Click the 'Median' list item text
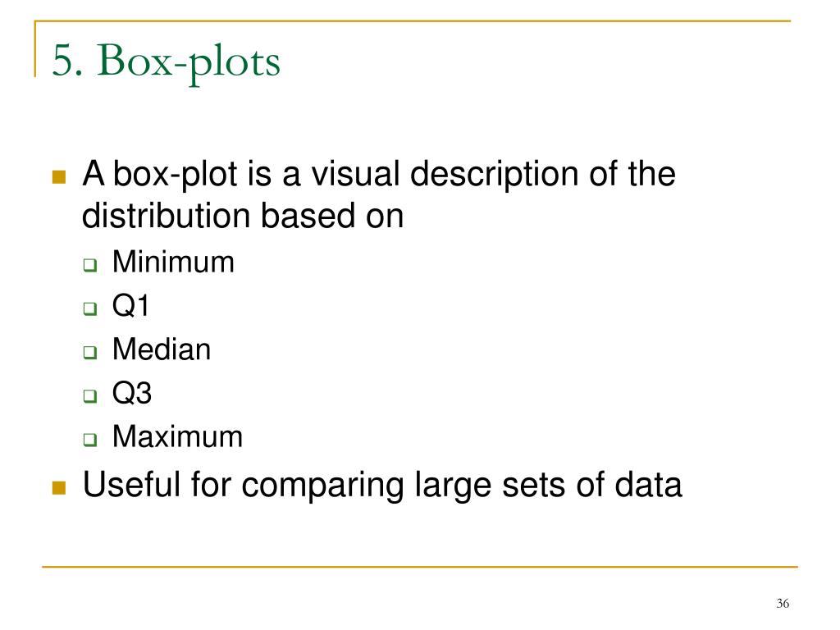 (x=162, y=349)
